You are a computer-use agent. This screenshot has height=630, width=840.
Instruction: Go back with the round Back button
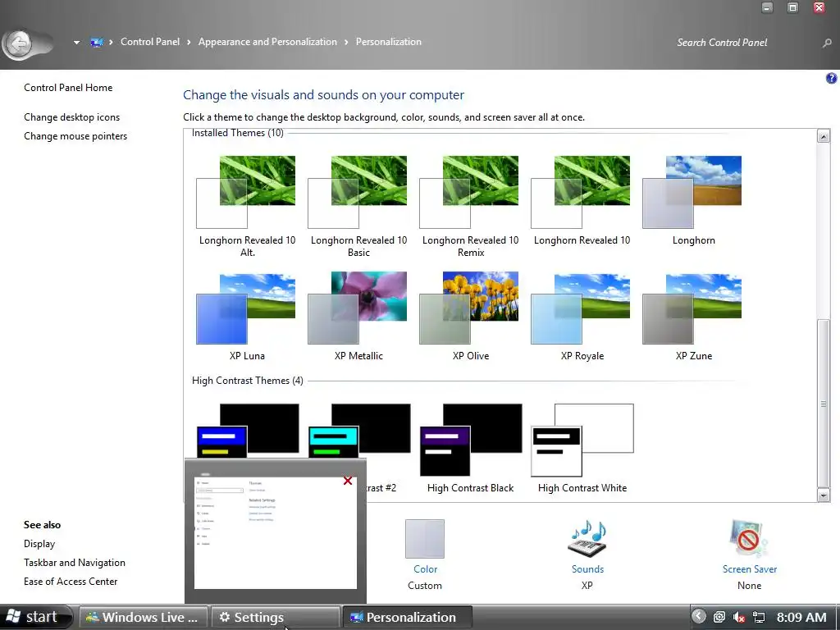20,43
